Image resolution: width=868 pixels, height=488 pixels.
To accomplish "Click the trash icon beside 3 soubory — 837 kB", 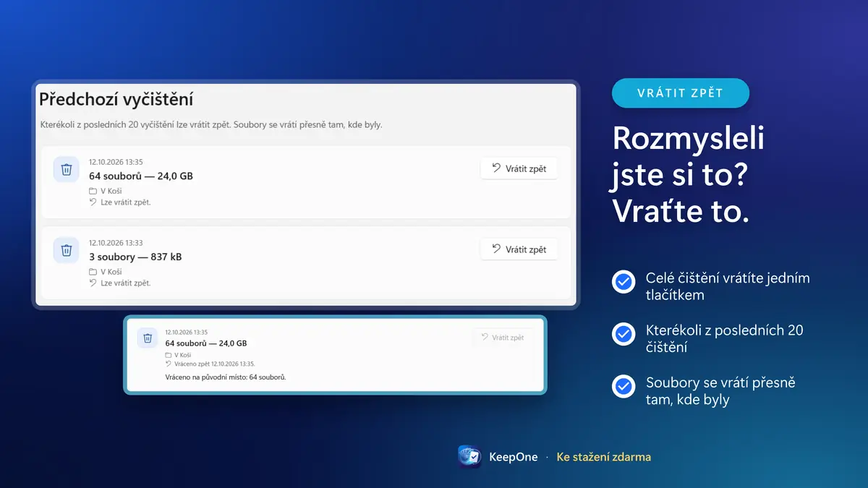I will click(67, 250).
